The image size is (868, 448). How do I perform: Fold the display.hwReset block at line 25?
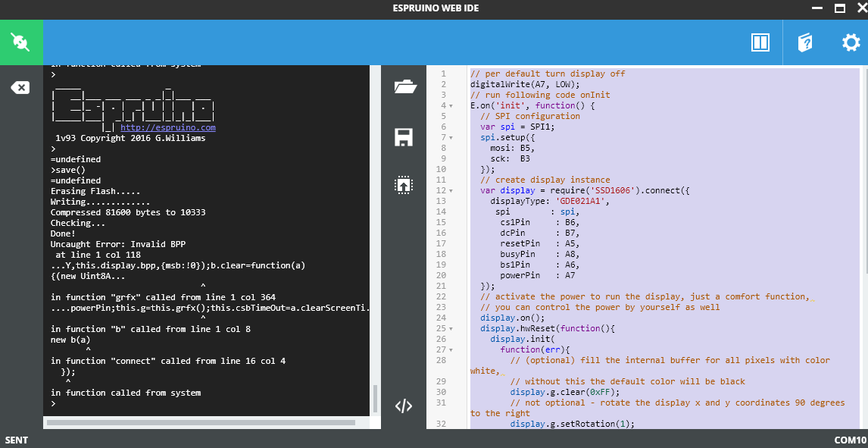[451, 328]
